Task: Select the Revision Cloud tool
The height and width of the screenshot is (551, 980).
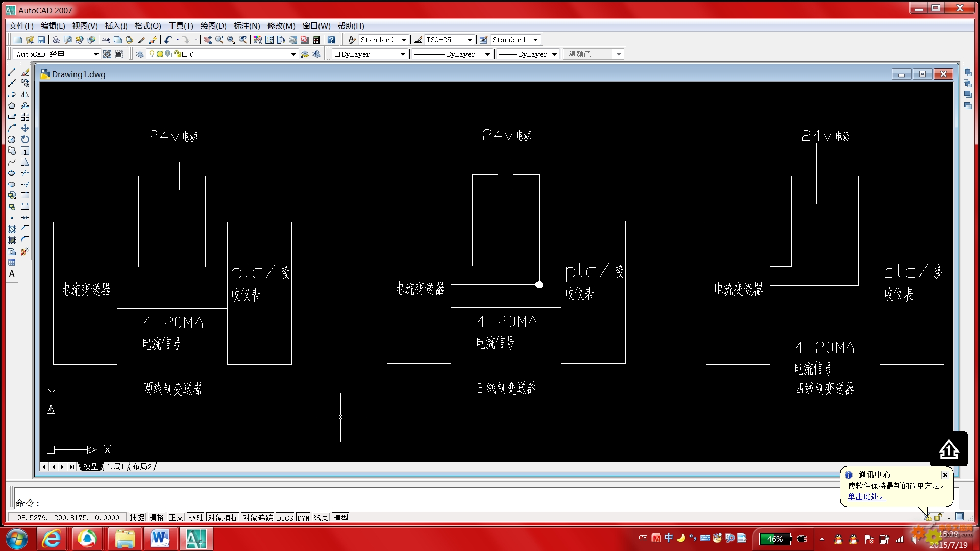Action: click(12, 151)
